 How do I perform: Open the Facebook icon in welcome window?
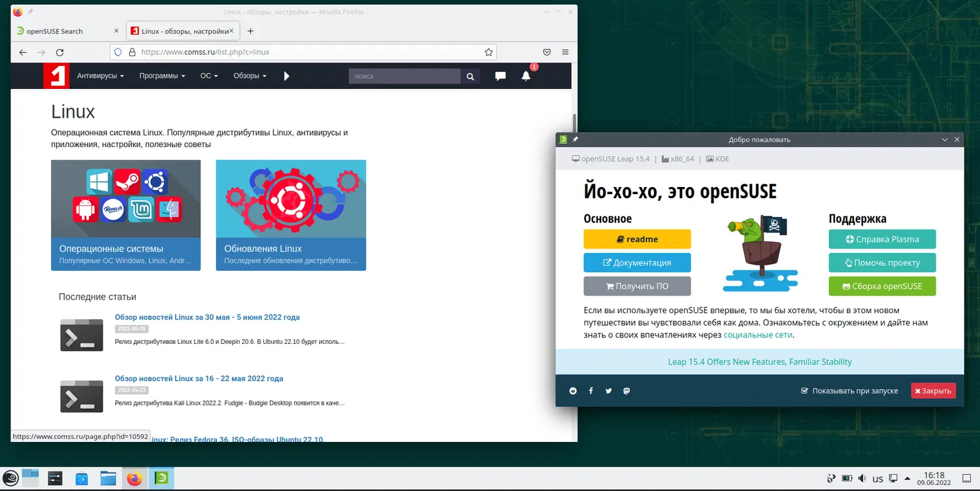[591, 391]
